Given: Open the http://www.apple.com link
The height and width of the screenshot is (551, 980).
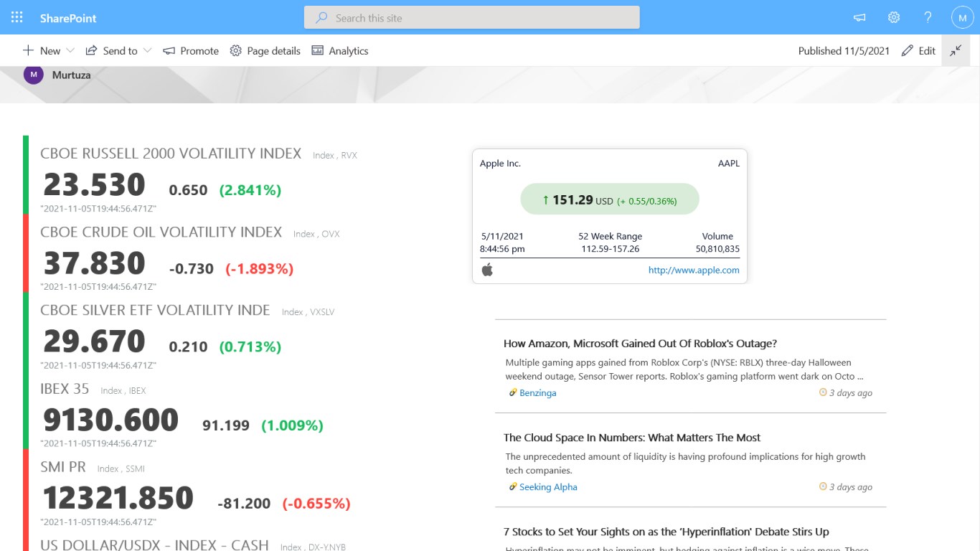Looking at the screenshot, I should (x=694, y=270).
